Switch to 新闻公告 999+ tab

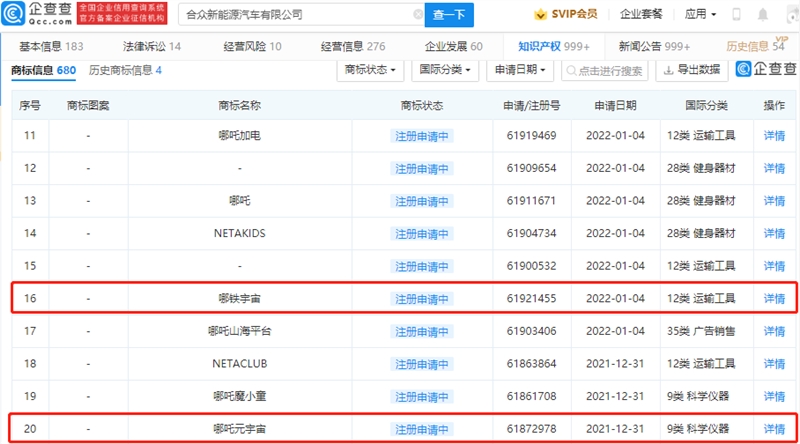pyautogui.click(x=654, y=46)
